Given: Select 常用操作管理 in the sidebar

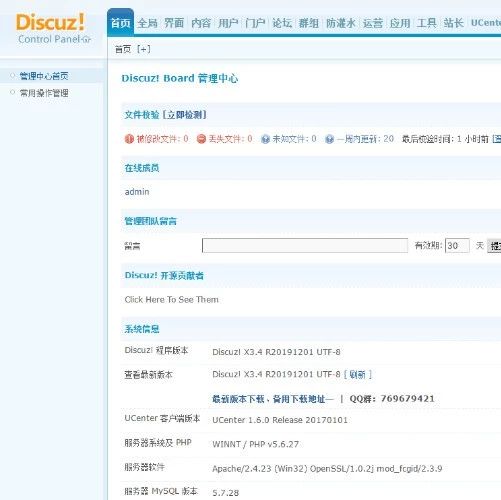Looking at the screenshot, I should (44, 93).
